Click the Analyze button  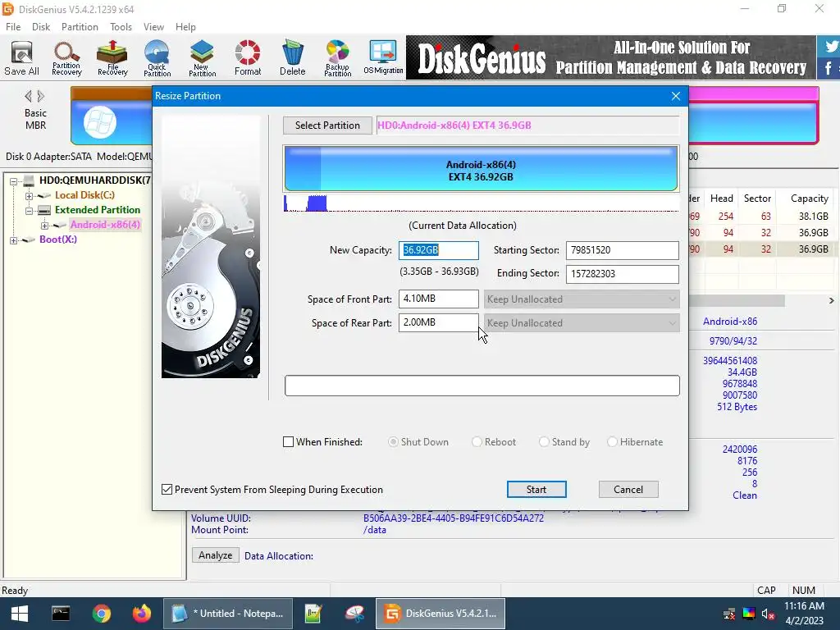pyautogui.click(x=216, y=555)
